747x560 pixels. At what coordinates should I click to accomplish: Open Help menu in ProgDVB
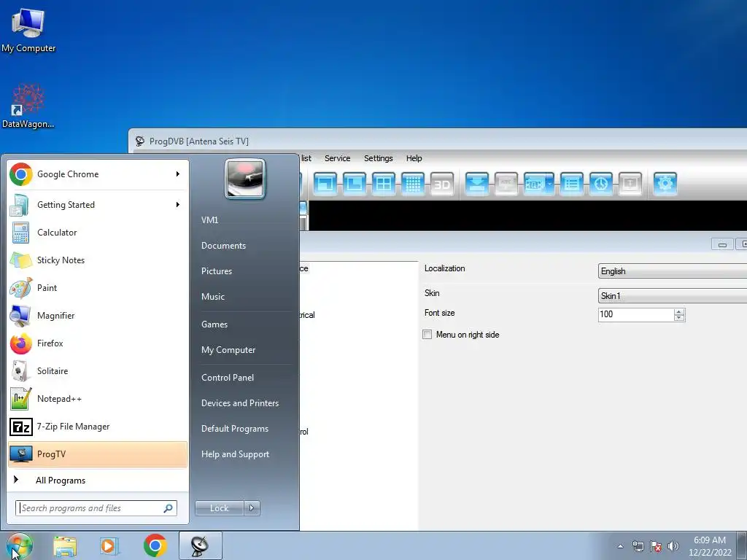(414, 158)
